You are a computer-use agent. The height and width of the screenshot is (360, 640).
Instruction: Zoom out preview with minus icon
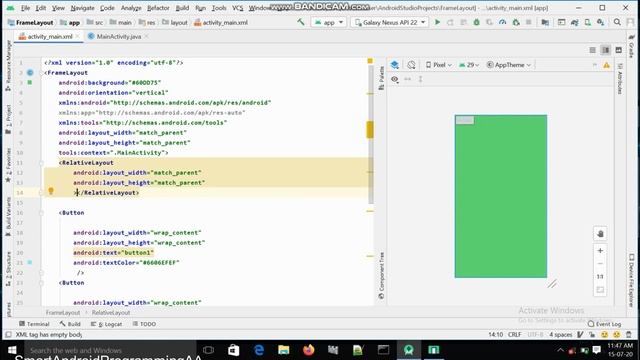click(600, 264)
